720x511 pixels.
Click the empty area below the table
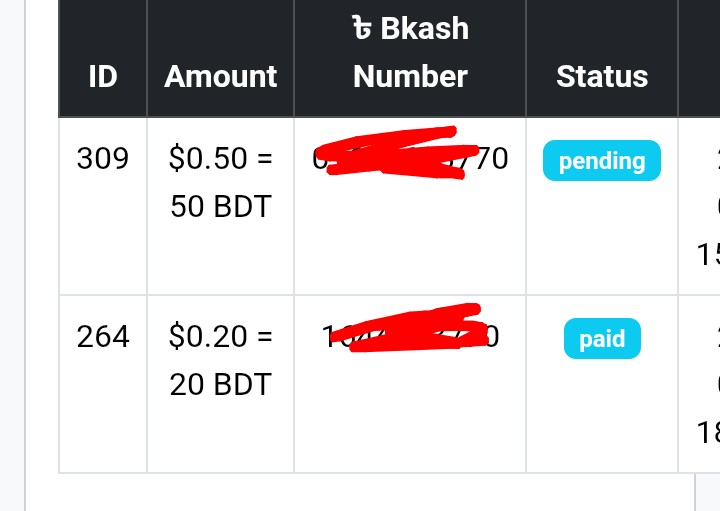click(x=358, y=492)
